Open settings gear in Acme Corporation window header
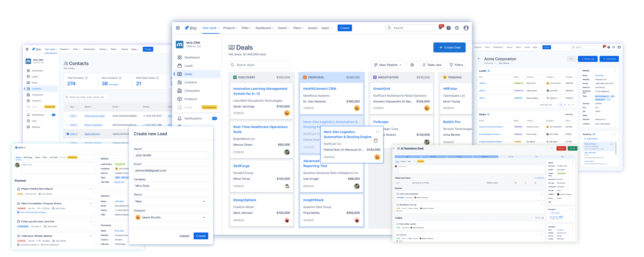 [614, 47]
